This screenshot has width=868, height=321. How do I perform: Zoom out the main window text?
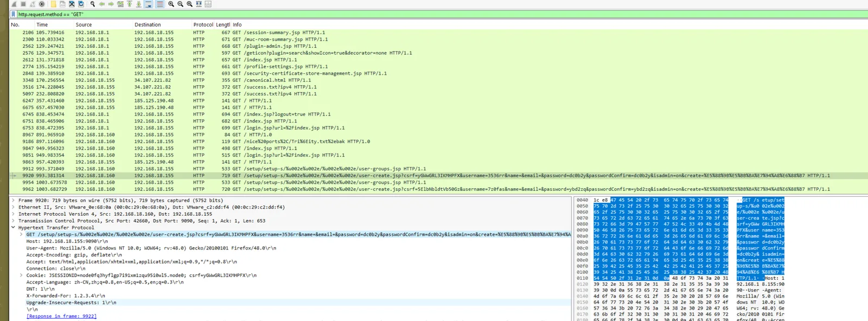[180, 4]
